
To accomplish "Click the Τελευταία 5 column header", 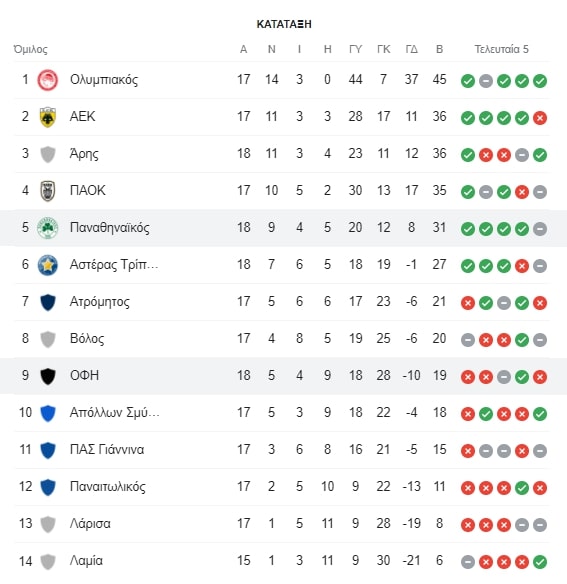I will click(501, 49).
